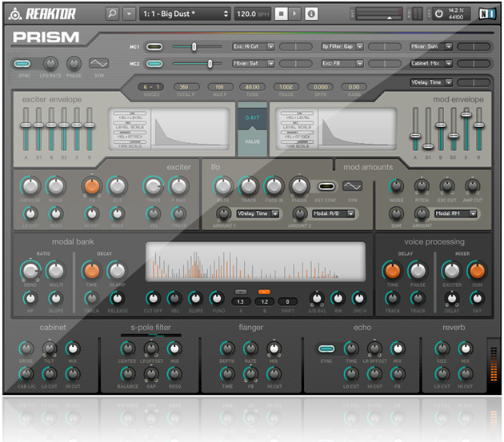504x442 pixels.
Task: Open lfo AMOUNT 1 VDelay: Time dropdown
Action: pos(258,213)
